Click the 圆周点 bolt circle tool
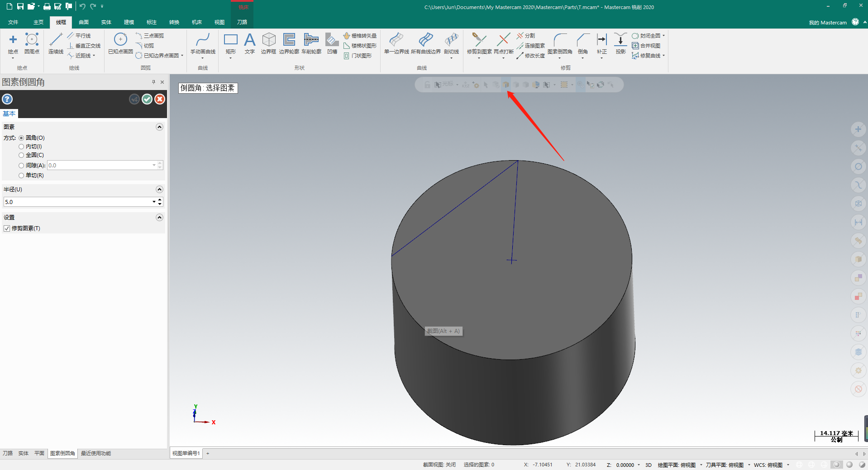The height and width of the screenshot is (470, 868). [x=32, y=44]
